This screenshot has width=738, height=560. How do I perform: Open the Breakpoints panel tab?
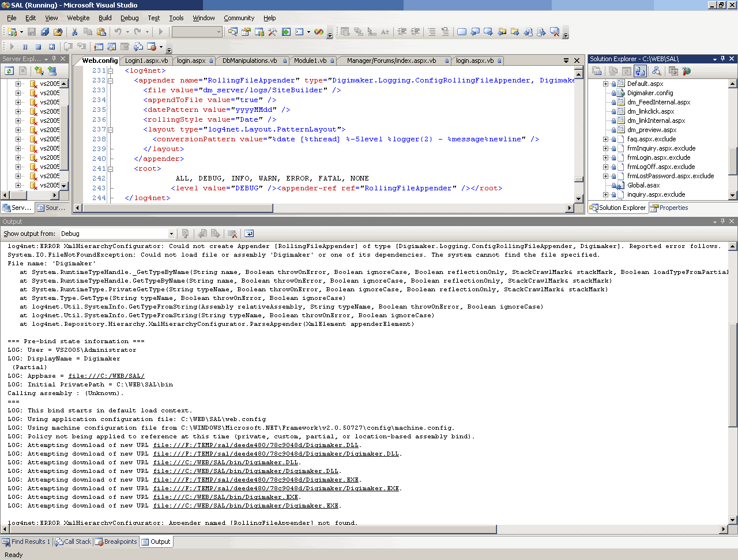coord(116,542)
